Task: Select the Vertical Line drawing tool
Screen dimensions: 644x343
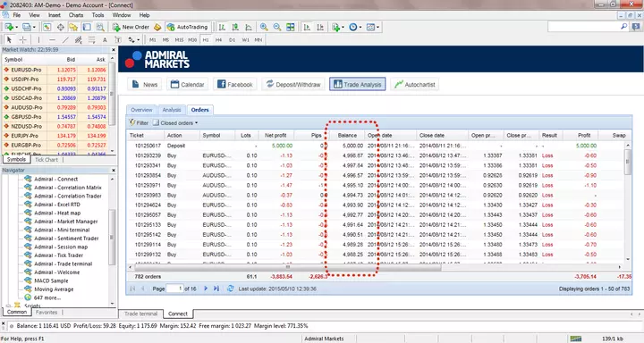Action: click(x=38, y=40)
